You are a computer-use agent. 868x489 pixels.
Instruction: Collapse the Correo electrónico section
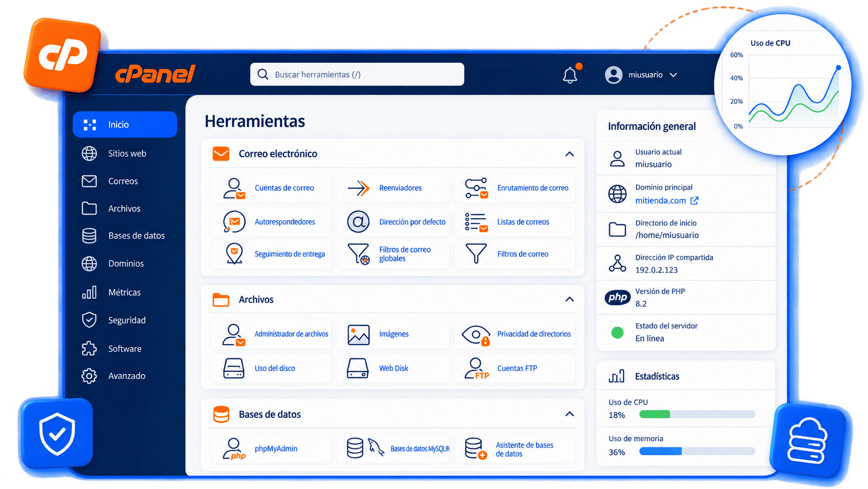point(569,154)
